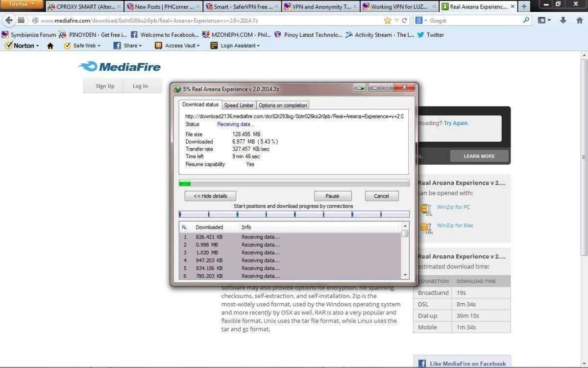The image size is (588, 368).
Task: Pause the download
Action: coord(333,196)
